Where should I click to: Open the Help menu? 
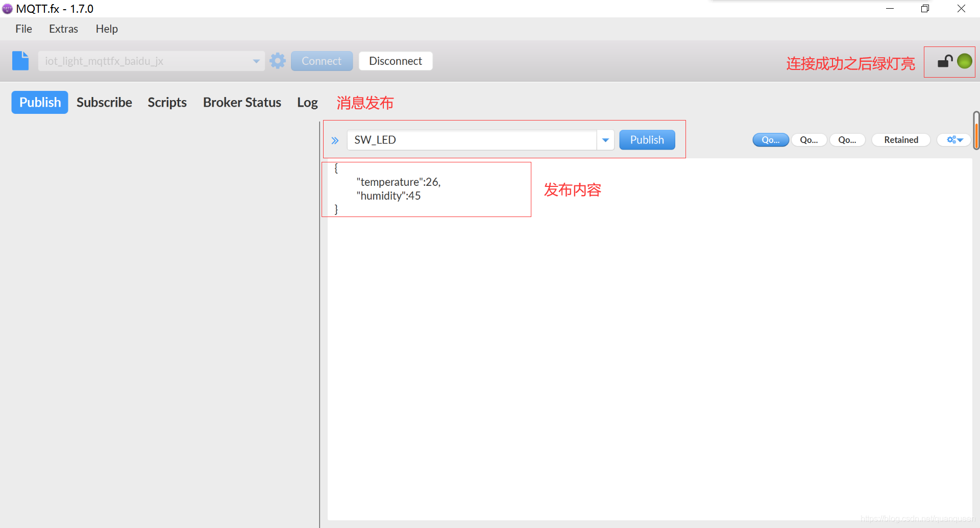coord(107,29)
